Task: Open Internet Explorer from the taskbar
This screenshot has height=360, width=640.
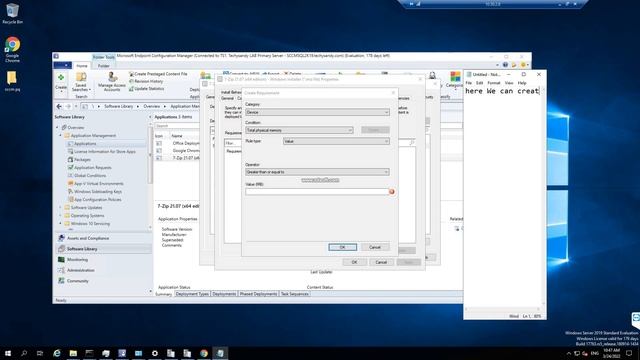Action: (x=57, y=353)
